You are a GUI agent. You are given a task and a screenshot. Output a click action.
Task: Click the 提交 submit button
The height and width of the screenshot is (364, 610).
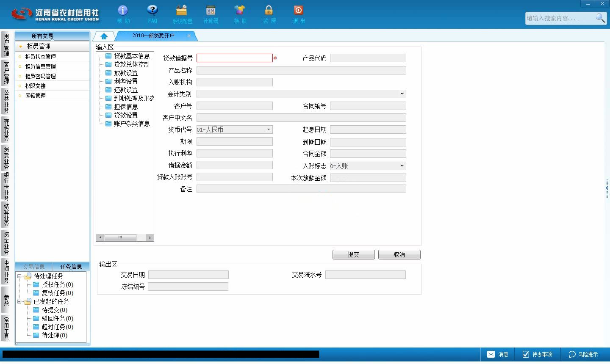click(354, 254)
